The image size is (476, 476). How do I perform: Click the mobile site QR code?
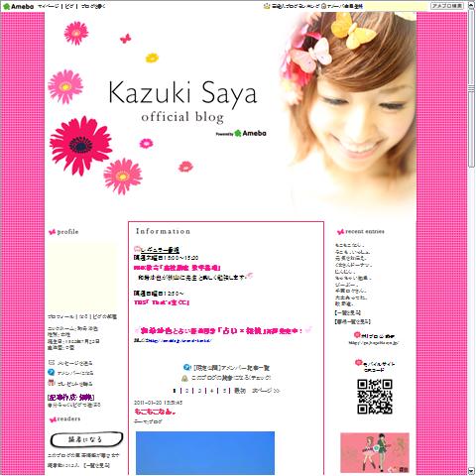coord(375,397)
